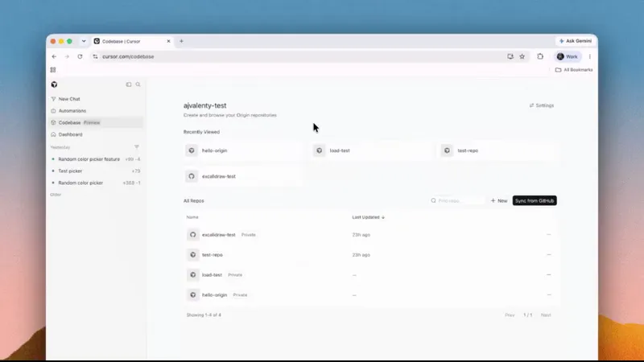Image resolution: width=644 pixels, height=362 pixels.
Task: Click the site info icon in address bar
Action: coord(95,56)
